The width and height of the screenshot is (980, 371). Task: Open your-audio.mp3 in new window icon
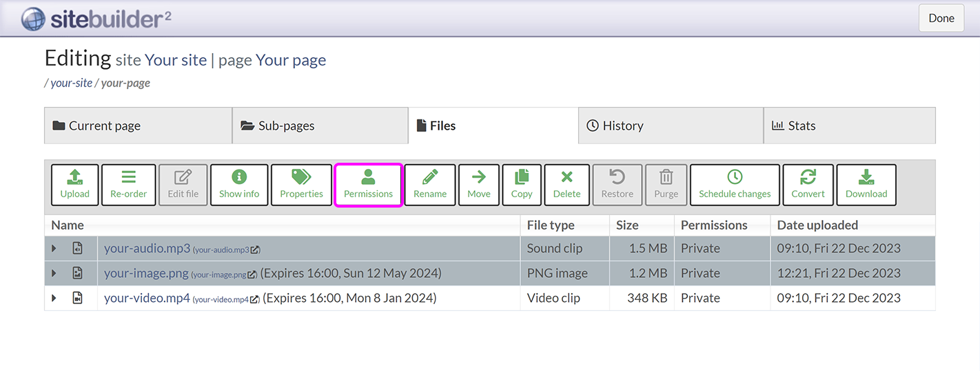click(x=256, y=250)
